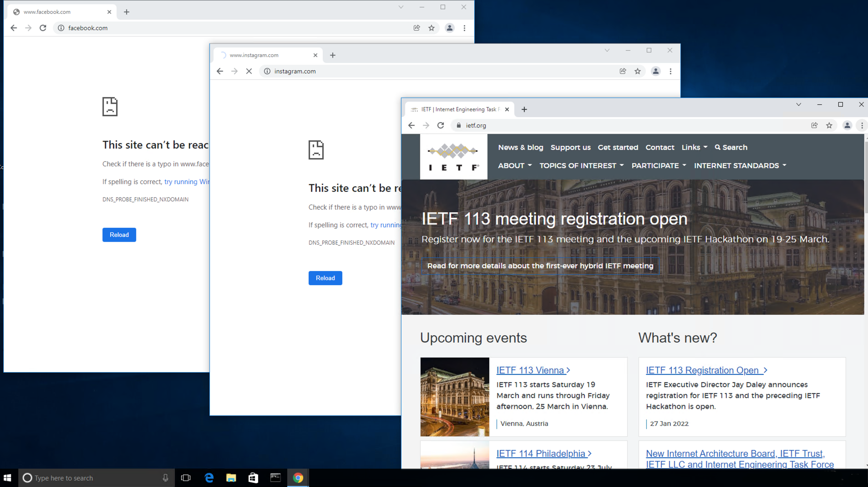
Task: Close the www.facebook.com tab
Action: click(109, 12)
